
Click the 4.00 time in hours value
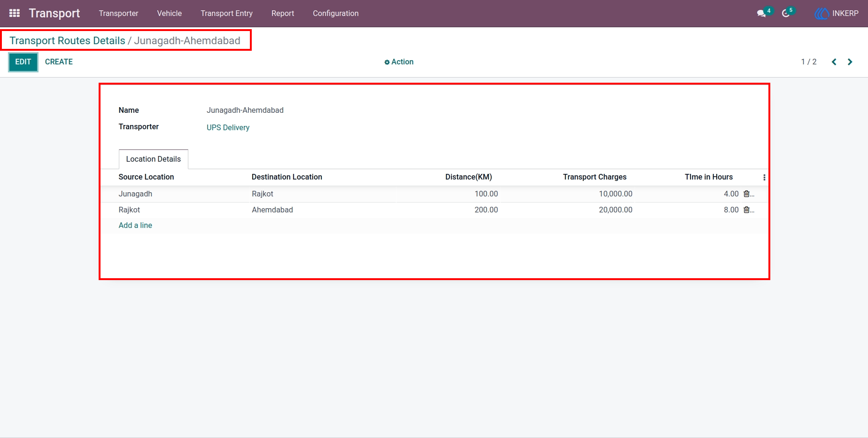pos(731,194)
